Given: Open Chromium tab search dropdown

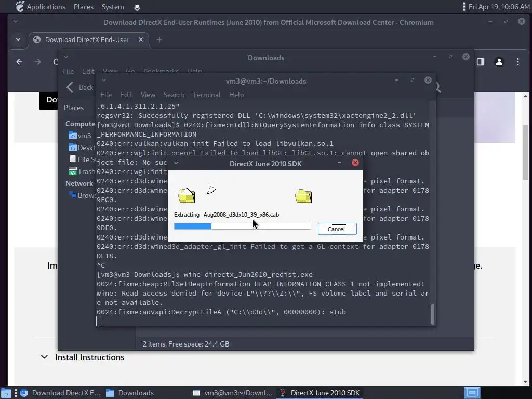Looking at the screenshot, I should (x=18, y=39).
